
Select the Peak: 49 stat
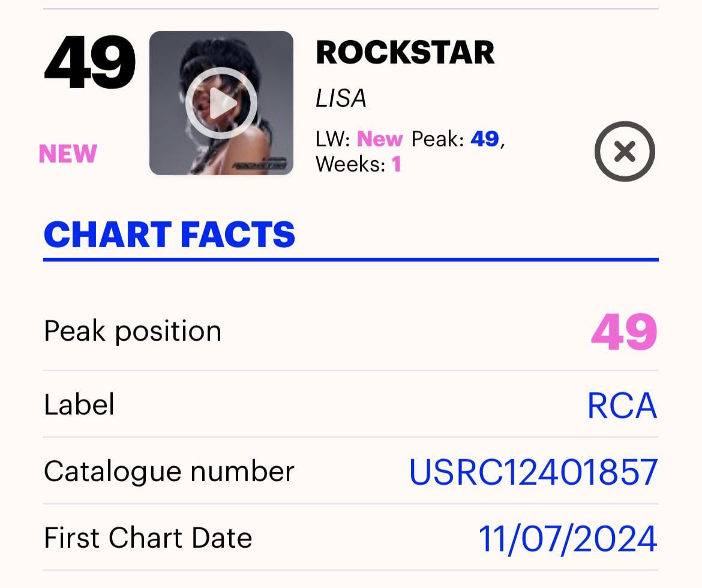point(453,139)
